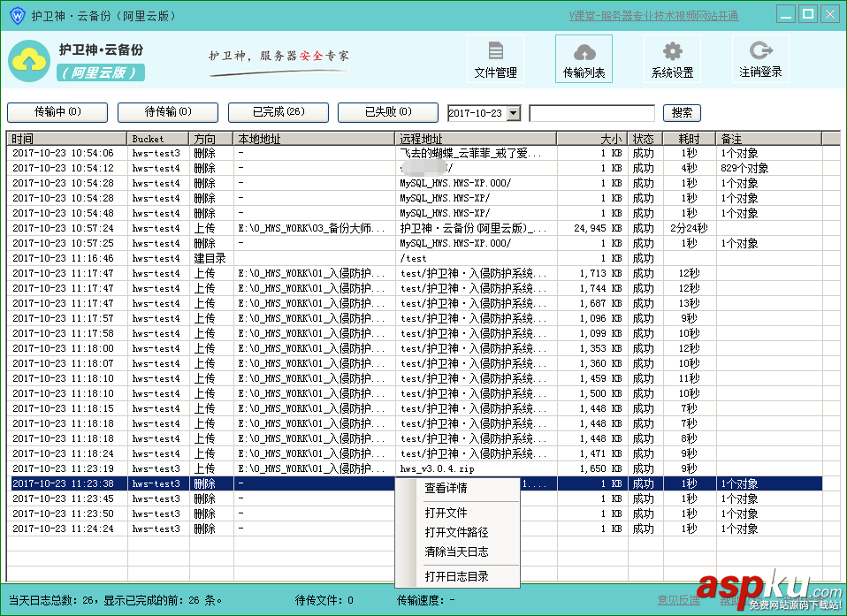Switch to the 待传输 (0) filter tab
This screenshot has height=616, width=847.
click(x=167, y=112)
